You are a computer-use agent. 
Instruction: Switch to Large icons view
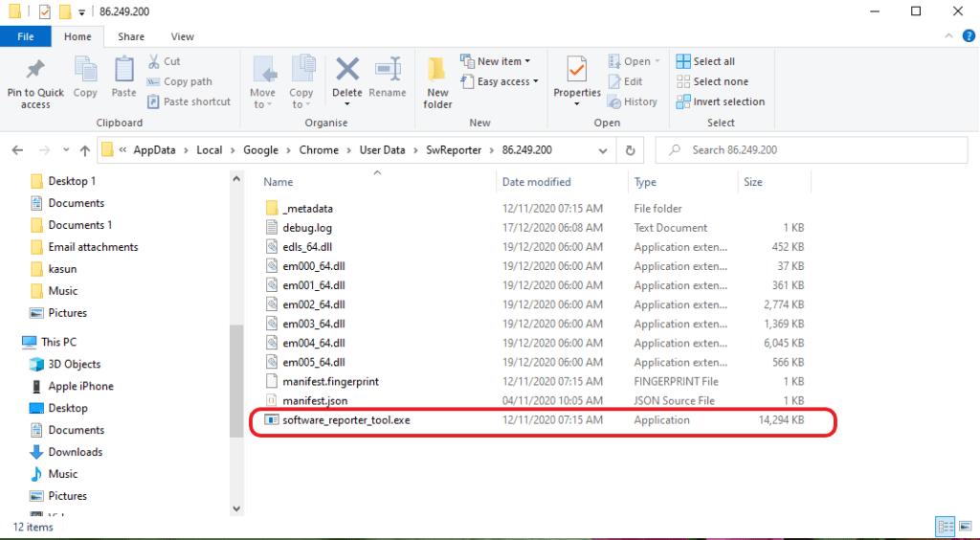click(x=966, y=527)
